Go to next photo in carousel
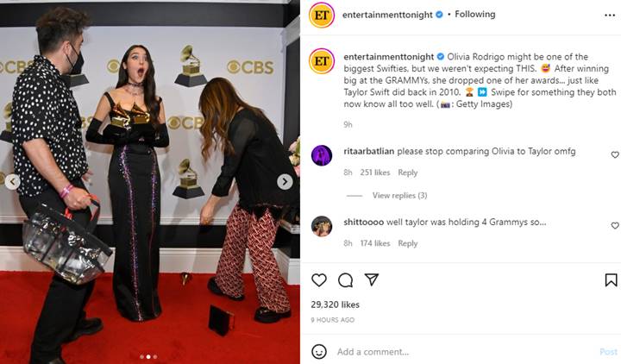 [285, 182]
